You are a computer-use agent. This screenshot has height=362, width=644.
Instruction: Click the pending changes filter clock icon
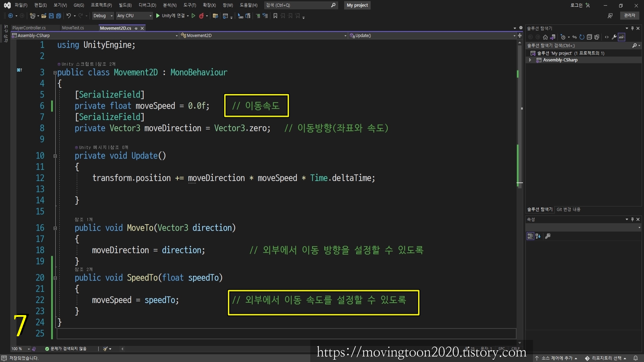(563, 37)
